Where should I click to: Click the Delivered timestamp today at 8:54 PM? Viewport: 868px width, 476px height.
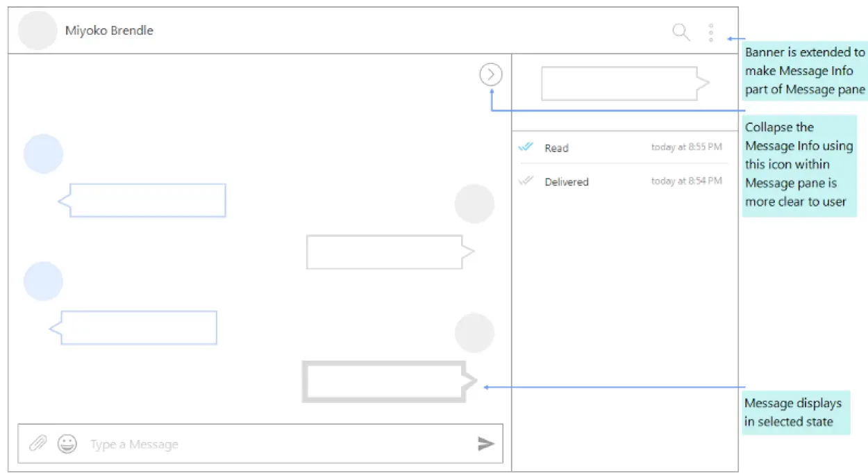[x=686, y=181]
